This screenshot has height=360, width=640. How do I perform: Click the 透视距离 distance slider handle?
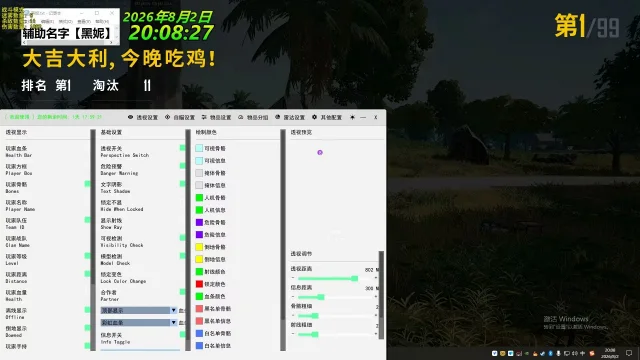click(355, 278)
